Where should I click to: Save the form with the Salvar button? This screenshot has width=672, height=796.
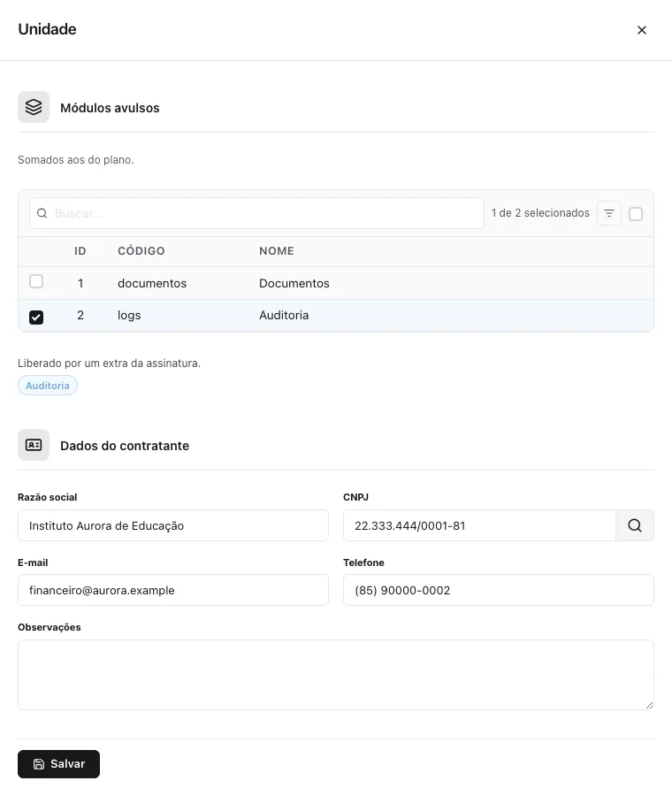(x=59, y=764)
